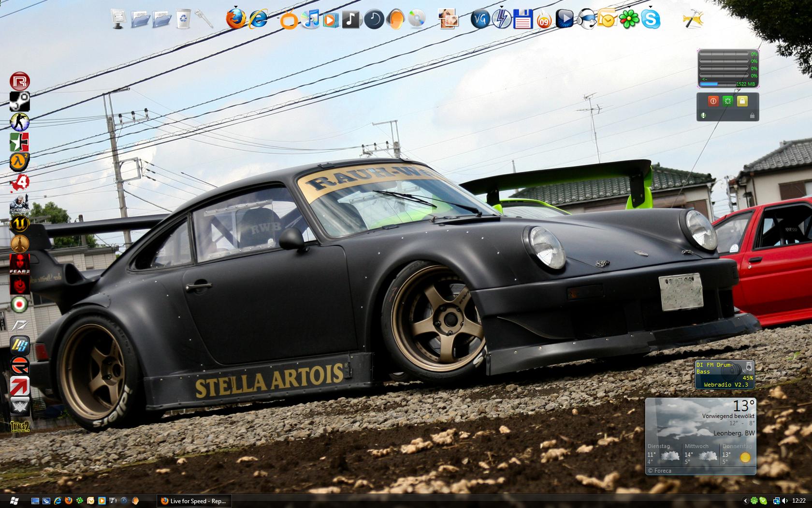Open the headset face icon in the dock
The width and height of the screenshot is (812, 508).
point(586,19)
